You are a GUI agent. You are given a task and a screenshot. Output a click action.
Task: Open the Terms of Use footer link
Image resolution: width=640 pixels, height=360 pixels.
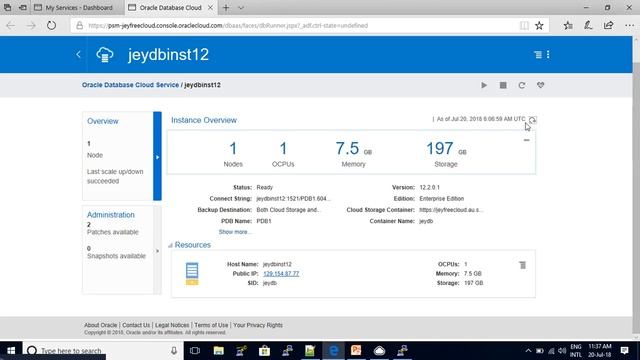[x=211, y=325]
